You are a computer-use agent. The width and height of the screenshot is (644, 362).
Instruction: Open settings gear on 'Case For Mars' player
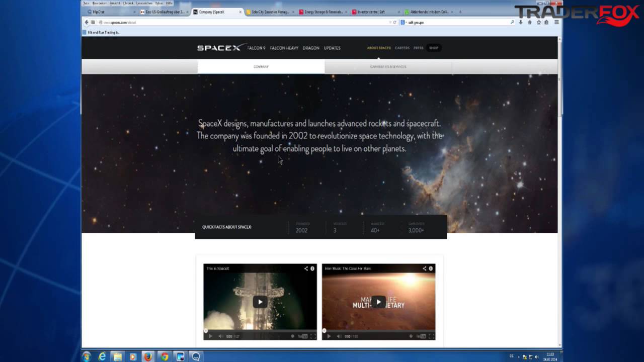click(x=411, y=336)
